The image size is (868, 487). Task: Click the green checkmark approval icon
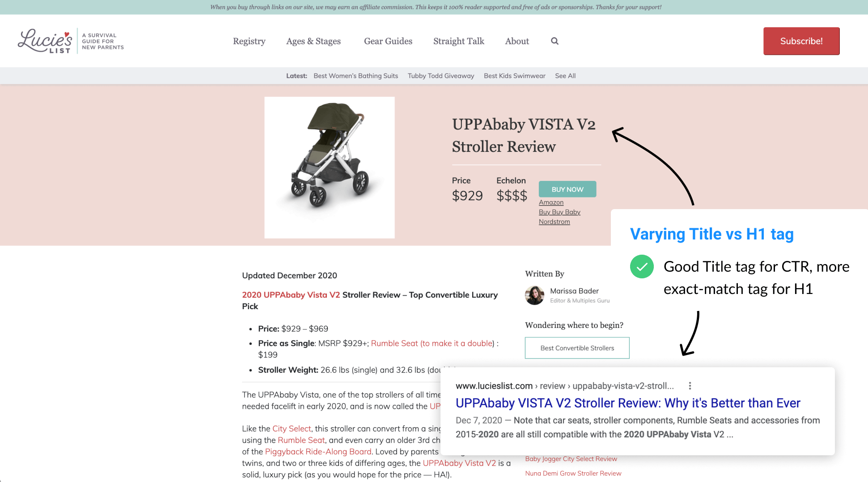(642, 267)
